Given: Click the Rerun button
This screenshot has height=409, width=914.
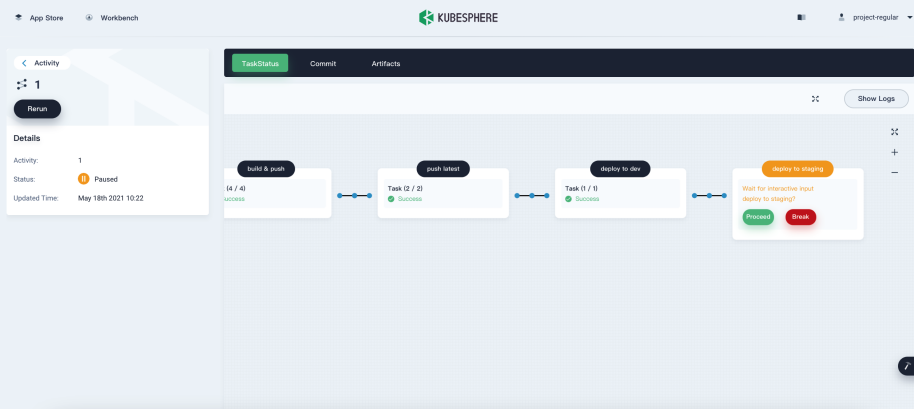Looking at the screenshot, I should (37, 109).
